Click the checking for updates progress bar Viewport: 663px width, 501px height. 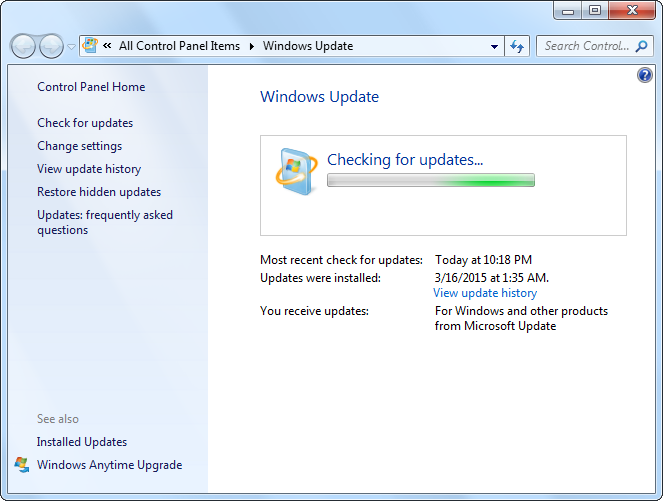tap(431, 180)
